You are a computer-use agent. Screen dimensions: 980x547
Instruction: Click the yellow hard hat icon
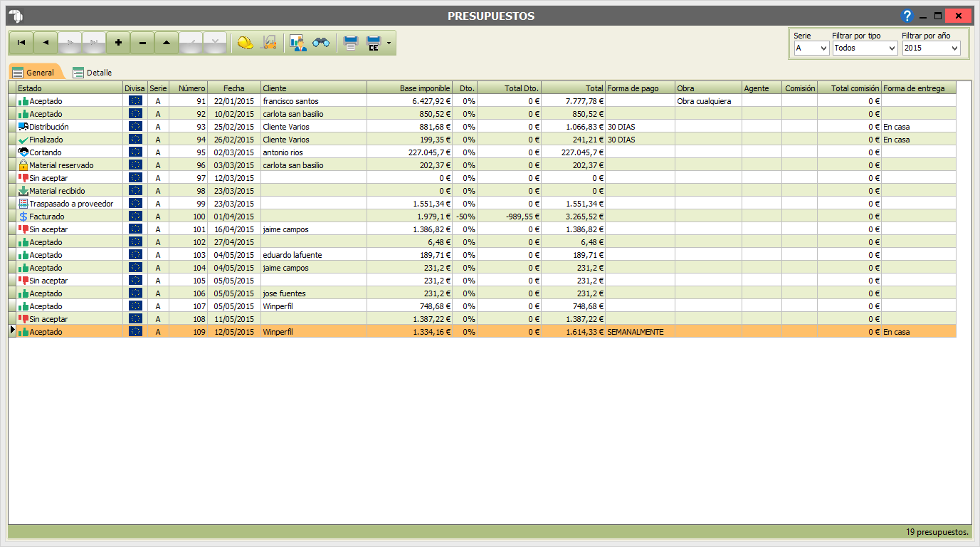246,43
